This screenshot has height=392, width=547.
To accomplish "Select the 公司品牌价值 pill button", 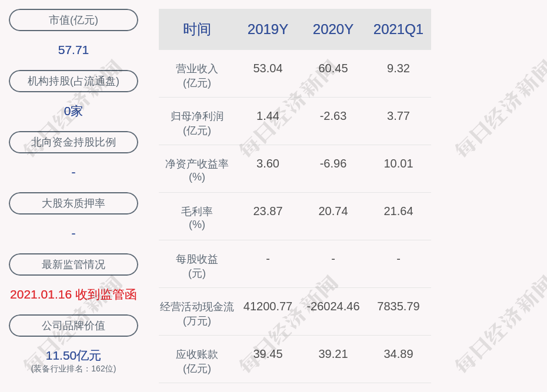I will coord(74,326).
